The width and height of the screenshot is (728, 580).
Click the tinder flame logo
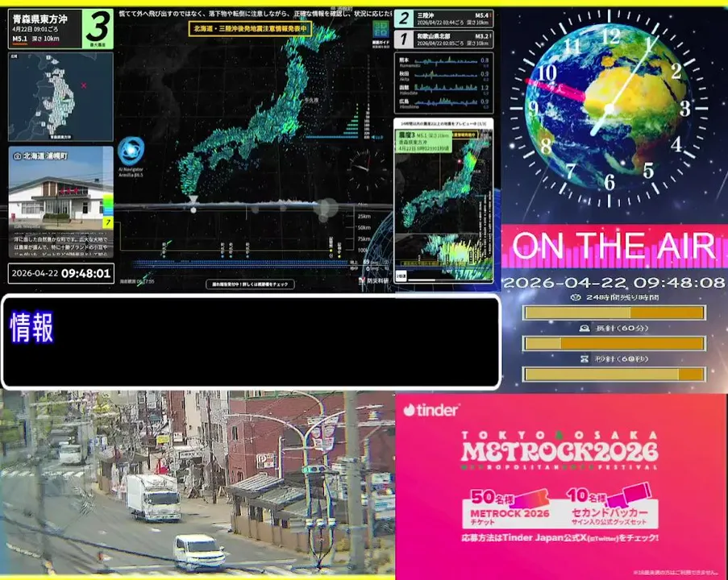[409, 410]
